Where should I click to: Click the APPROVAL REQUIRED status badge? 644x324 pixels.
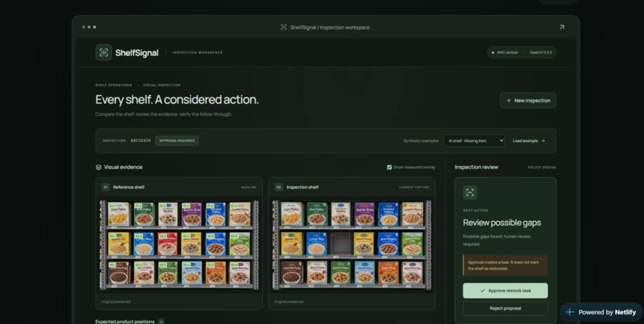coord(177,140)
